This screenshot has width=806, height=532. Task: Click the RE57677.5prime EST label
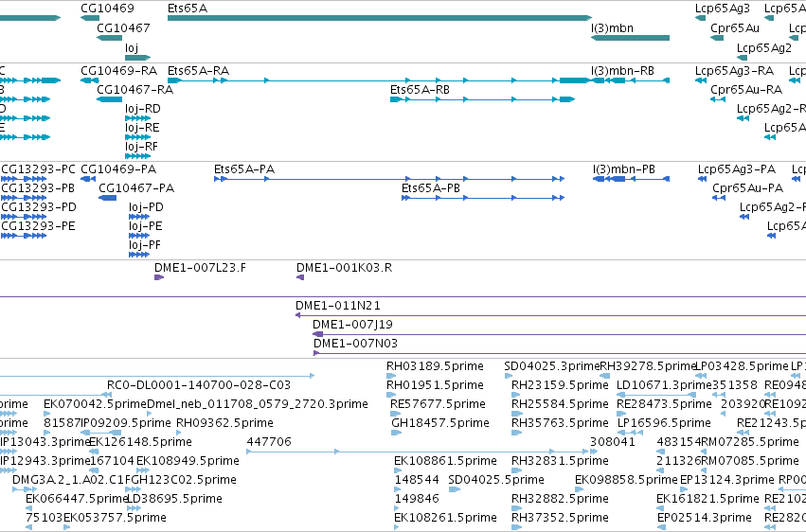[x=438, y=404]
